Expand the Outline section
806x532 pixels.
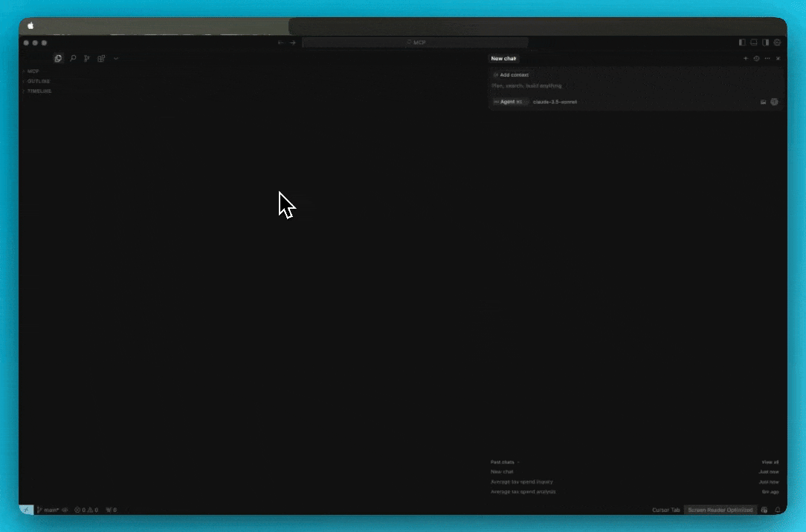click(x=39, y=81)
